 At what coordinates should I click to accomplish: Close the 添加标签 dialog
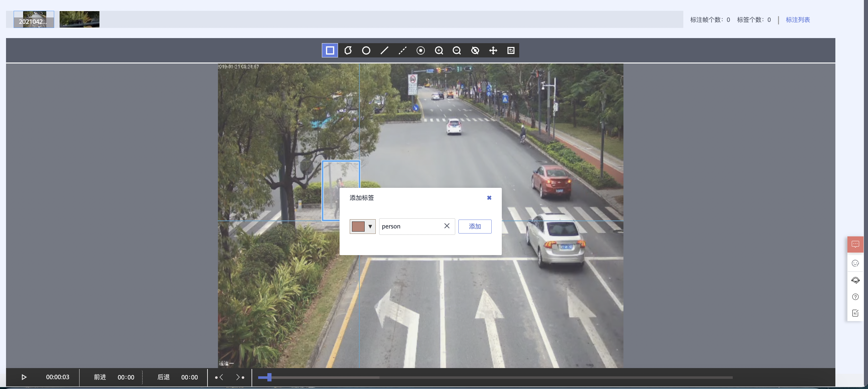(x=489, y=198)
